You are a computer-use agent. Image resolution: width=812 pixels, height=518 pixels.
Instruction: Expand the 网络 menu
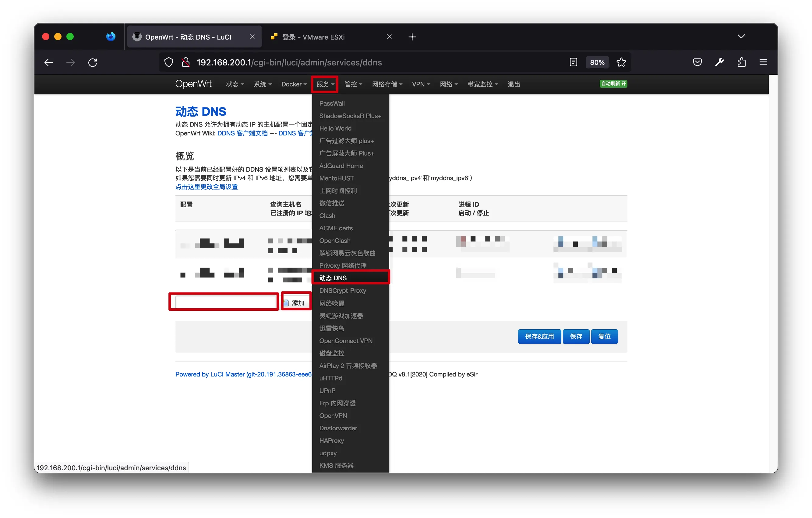pos(448,84)
